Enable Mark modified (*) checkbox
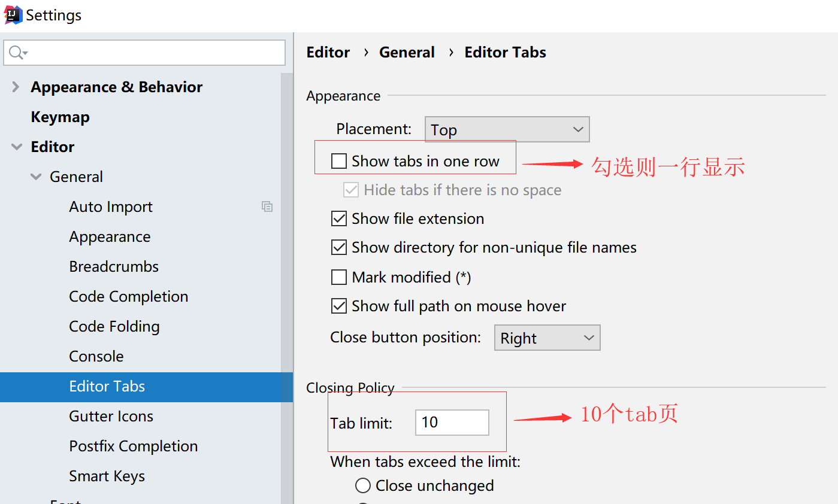 [339, 277]
